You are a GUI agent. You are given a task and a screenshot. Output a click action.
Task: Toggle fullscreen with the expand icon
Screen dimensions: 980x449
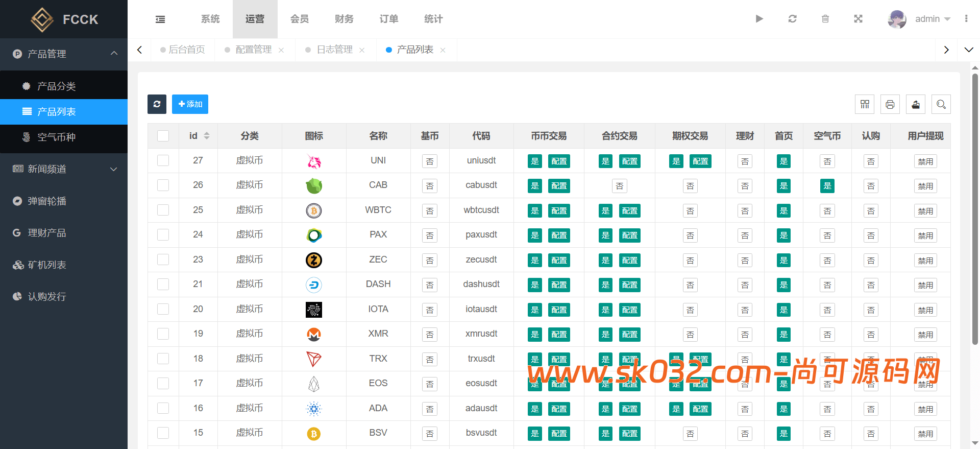tap(859, 19)
